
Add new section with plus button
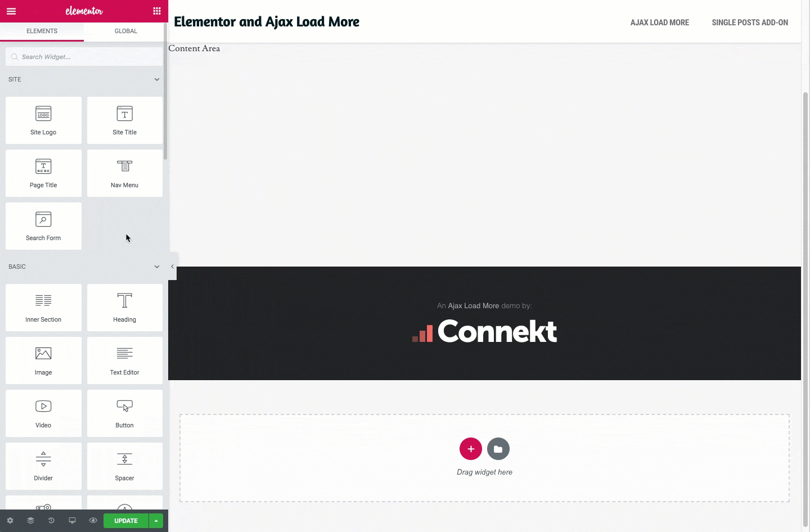coord(471,449)
